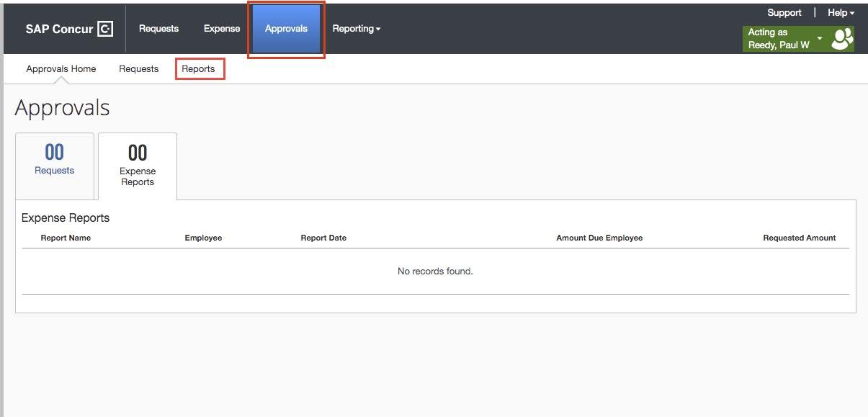Click the Expense Reports section title
868x417 pixels.
tap(66, 218)
